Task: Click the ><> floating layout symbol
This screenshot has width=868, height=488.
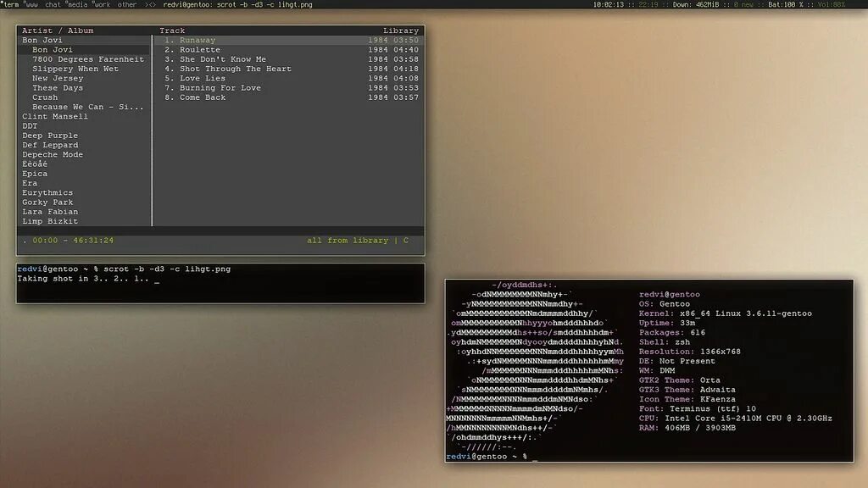Action: coord(150,4)
